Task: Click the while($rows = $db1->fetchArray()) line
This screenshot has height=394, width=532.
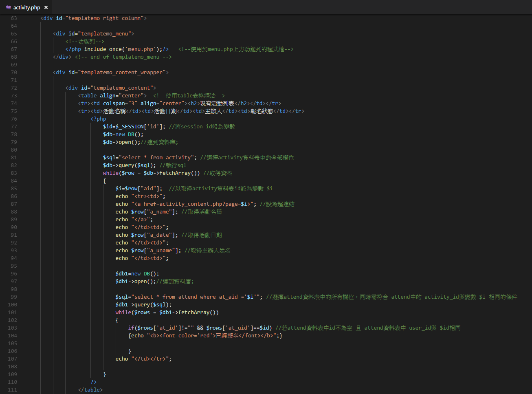Action: click(x=167, y=313)
